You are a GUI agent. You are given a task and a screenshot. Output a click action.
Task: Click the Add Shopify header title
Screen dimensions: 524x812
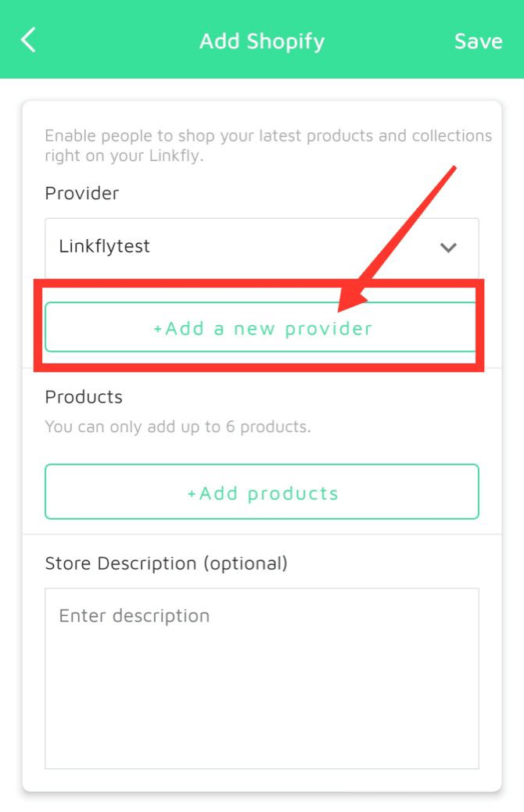[262, 41]
